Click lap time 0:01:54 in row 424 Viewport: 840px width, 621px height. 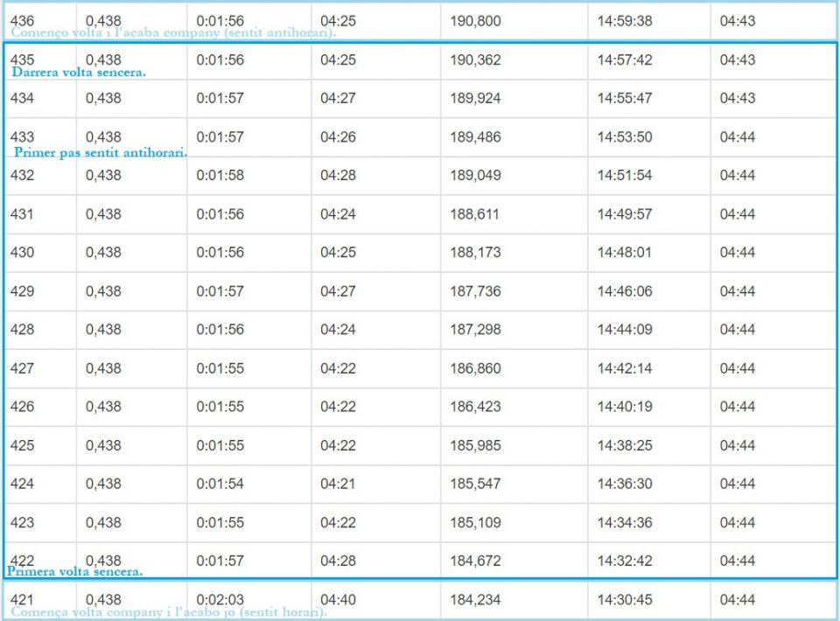pyautogui.click(x=220, y=484)
